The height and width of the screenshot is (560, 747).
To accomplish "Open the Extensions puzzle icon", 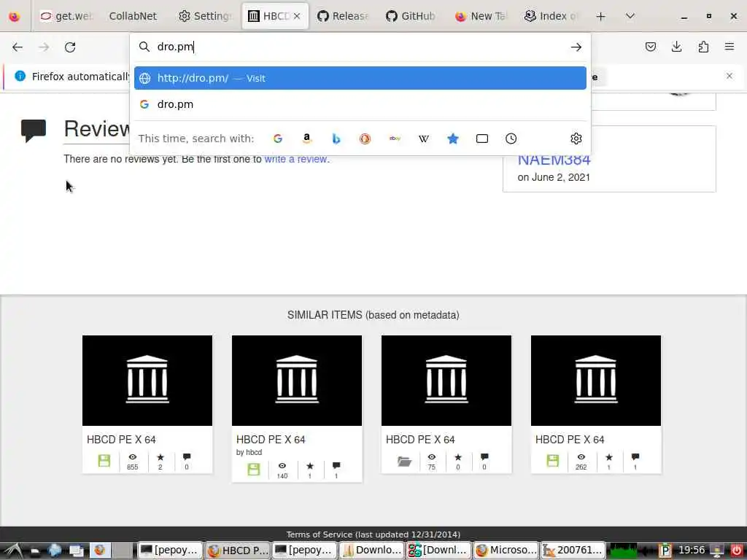I will tap(703, 47).
